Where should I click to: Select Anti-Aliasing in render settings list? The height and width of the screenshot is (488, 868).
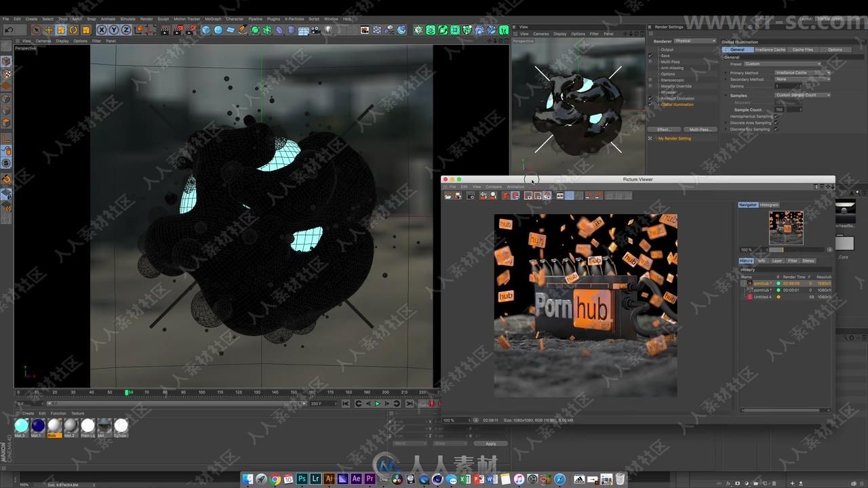point(671,68)
